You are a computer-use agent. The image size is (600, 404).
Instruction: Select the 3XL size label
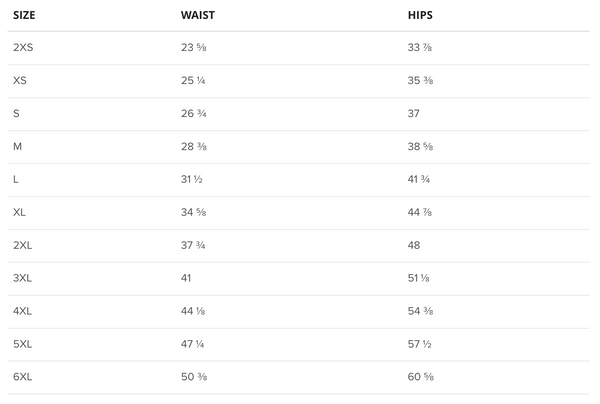(22, 278)
